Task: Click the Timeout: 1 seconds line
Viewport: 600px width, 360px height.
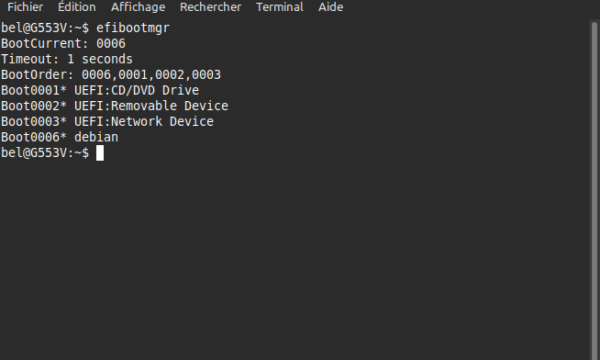Action: pos(67,59)
